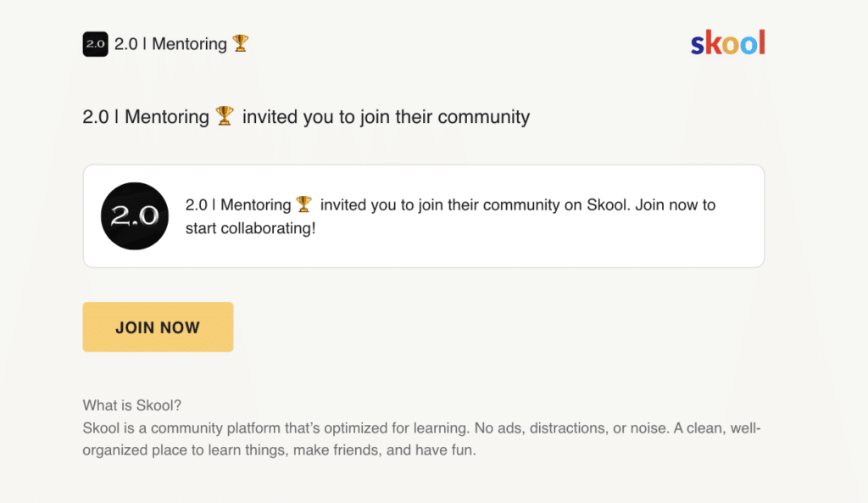
Task: Click the trophy emoji inside the invitation card
Action: [x=304, y=204]
